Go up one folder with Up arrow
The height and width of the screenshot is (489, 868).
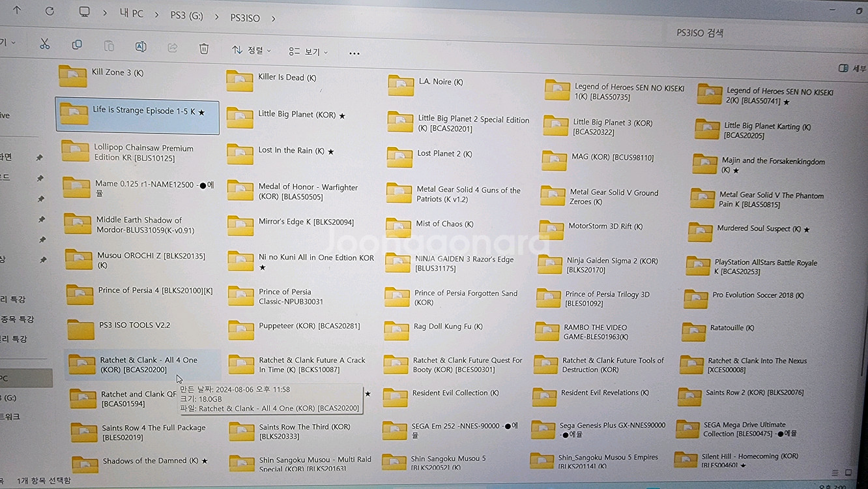pyautogui.click(x=17, y=10)
